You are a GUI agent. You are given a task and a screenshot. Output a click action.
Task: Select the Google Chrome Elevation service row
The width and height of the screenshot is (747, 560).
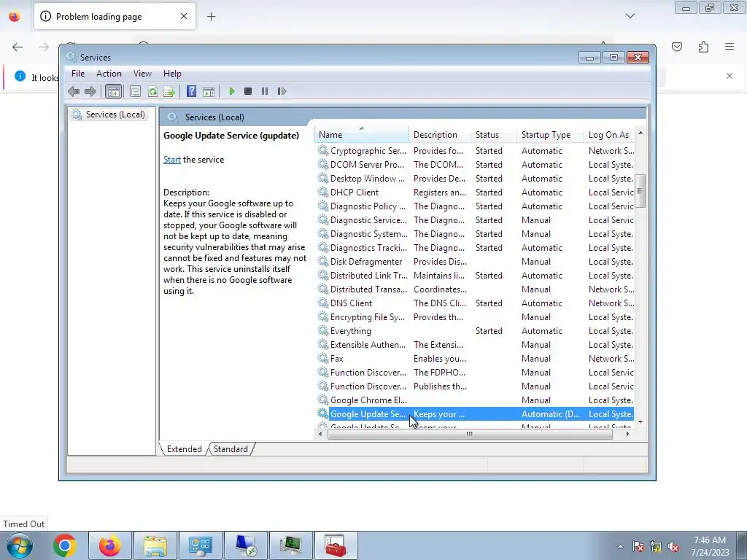[x=474, y=400]
